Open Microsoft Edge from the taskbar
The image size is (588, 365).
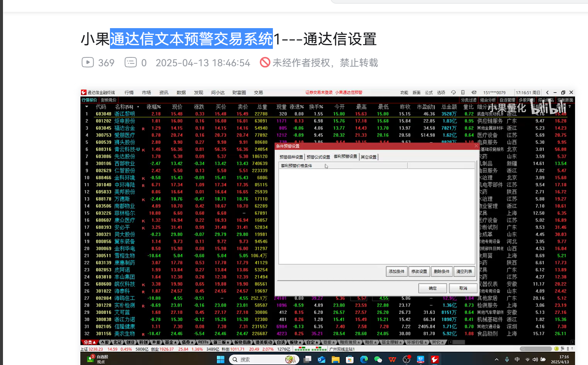pyautogui.click(x=364, y=359)
